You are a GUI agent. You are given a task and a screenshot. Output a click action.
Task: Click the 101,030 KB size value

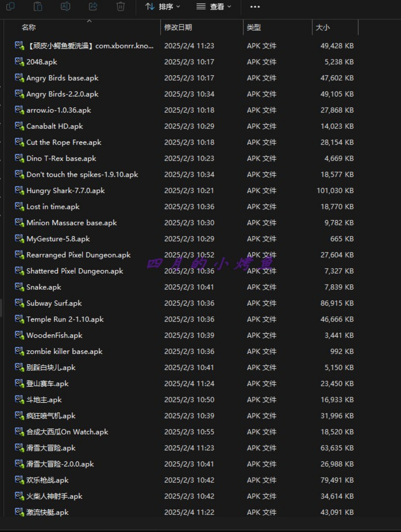pos(335,191)
